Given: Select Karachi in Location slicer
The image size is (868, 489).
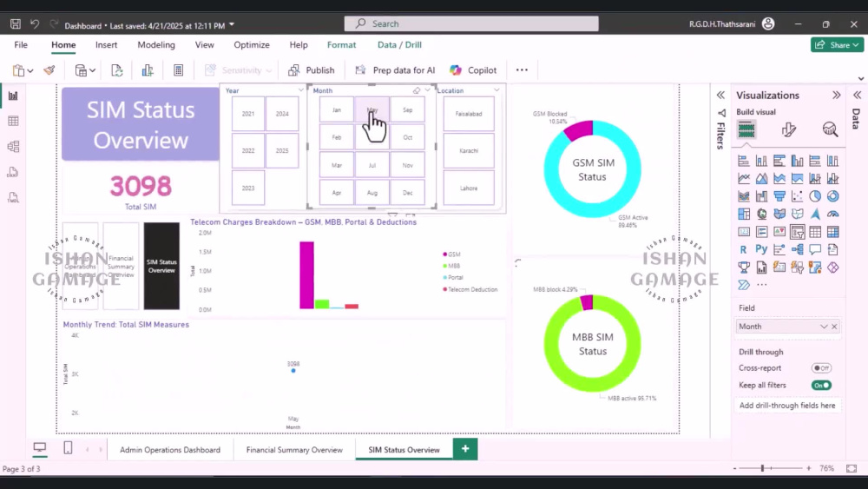Looking at the screenshot, I should click(469, 150).
